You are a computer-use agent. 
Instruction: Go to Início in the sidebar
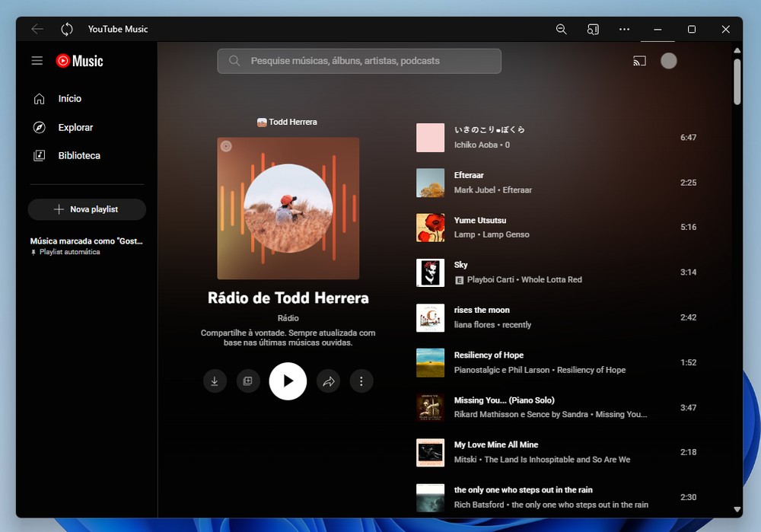click(69, 99)
